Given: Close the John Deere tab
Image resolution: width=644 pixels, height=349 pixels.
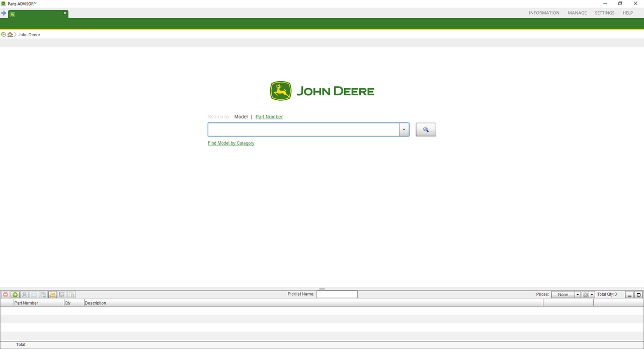Looking at the screenshot, I should (x=65, y=13).
